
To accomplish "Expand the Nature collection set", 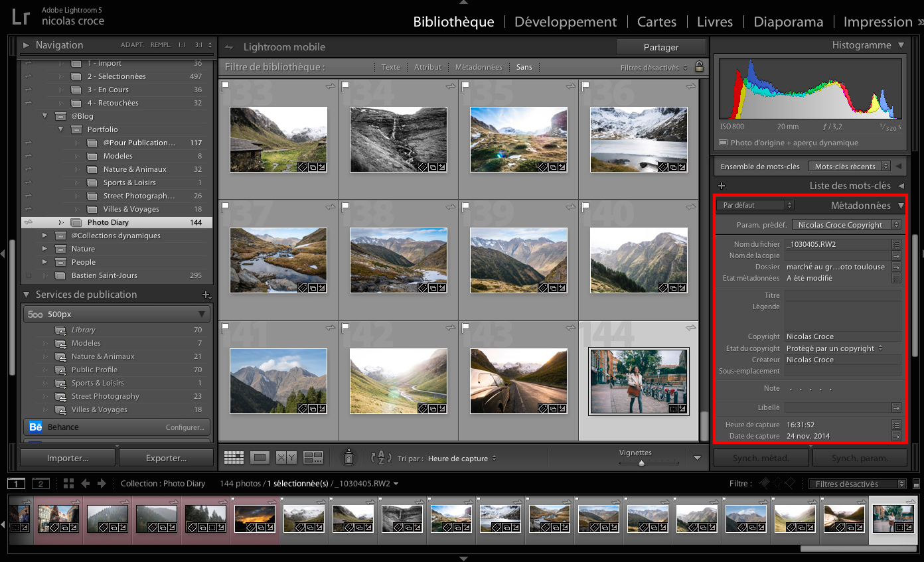I will [x=44, y=249].
